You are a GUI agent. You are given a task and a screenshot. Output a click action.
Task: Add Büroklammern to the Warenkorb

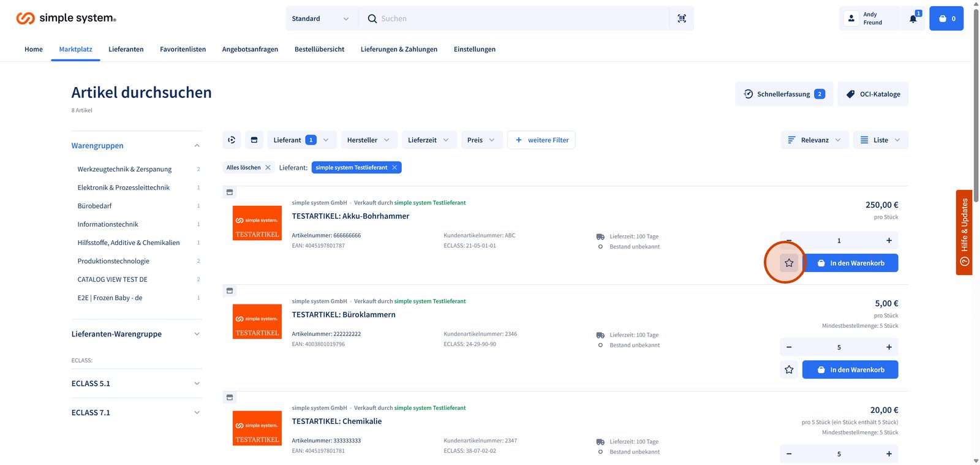coord(850,369)
